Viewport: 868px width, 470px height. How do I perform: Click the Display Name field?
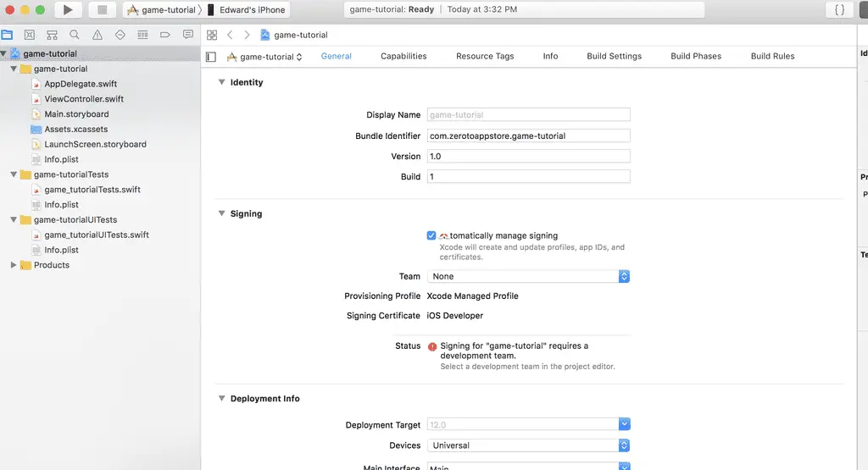tap(528, 114)
